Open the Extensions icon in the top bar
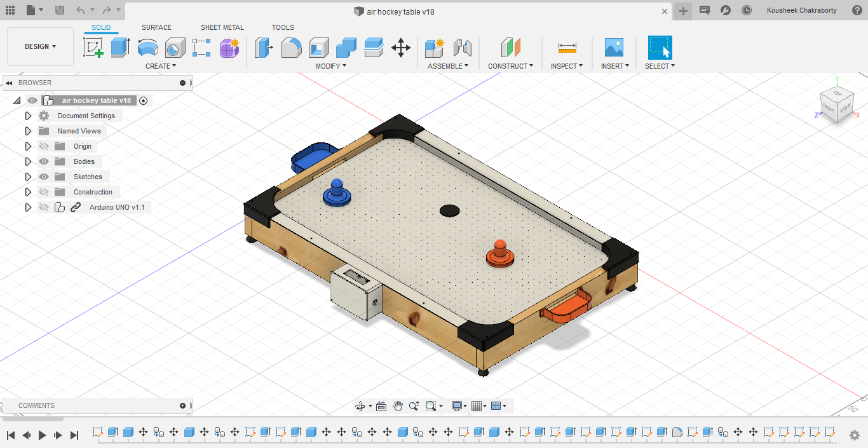 [x=725, y=10]
